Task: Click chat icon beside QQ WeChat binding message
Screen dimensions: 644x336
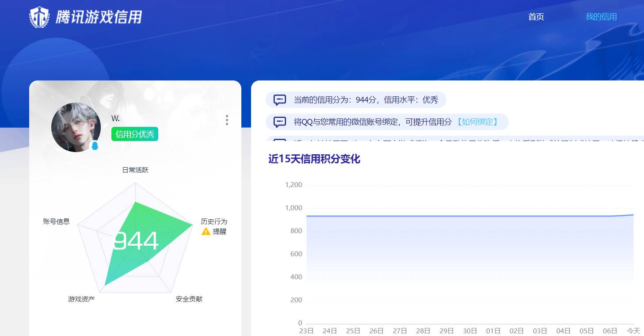Action: coord(280,122)
